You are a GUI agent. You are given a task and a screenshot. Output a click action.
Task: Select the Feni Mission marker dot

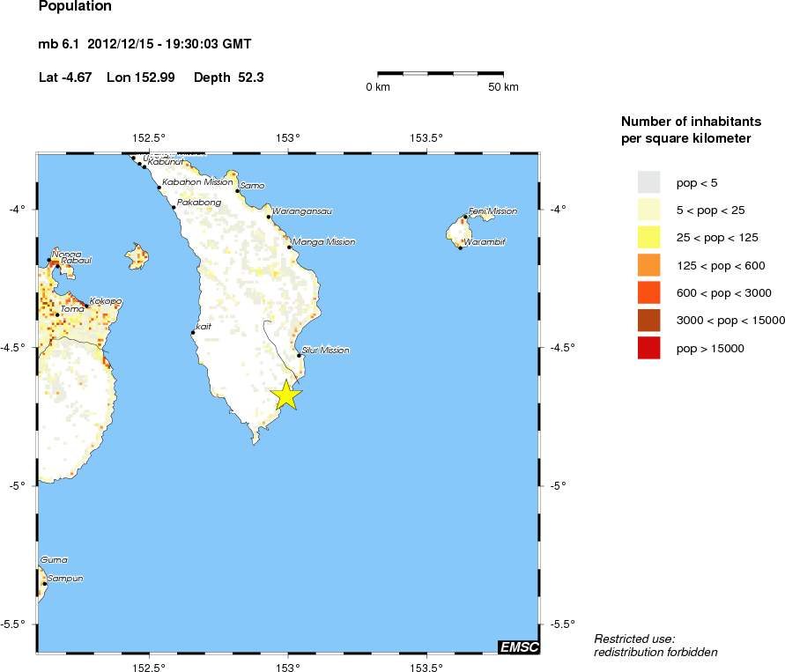point(465,217)
